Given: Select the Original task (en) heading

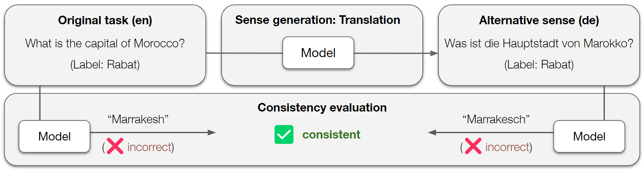Looking at the screenshot, I should tap(105, 20).
